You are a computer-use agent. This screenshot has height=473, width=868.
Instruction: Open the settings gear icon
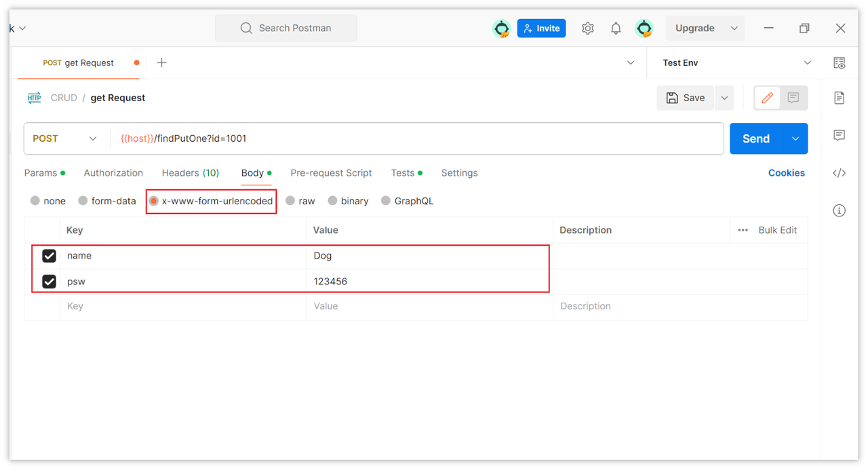(x=587, y=29)
